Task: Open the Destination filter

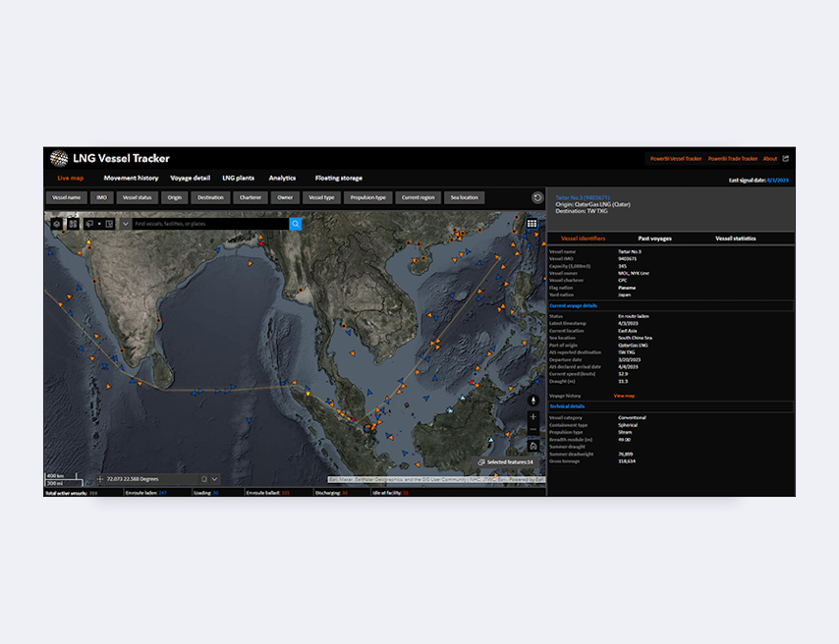Action: click(210, 198)
